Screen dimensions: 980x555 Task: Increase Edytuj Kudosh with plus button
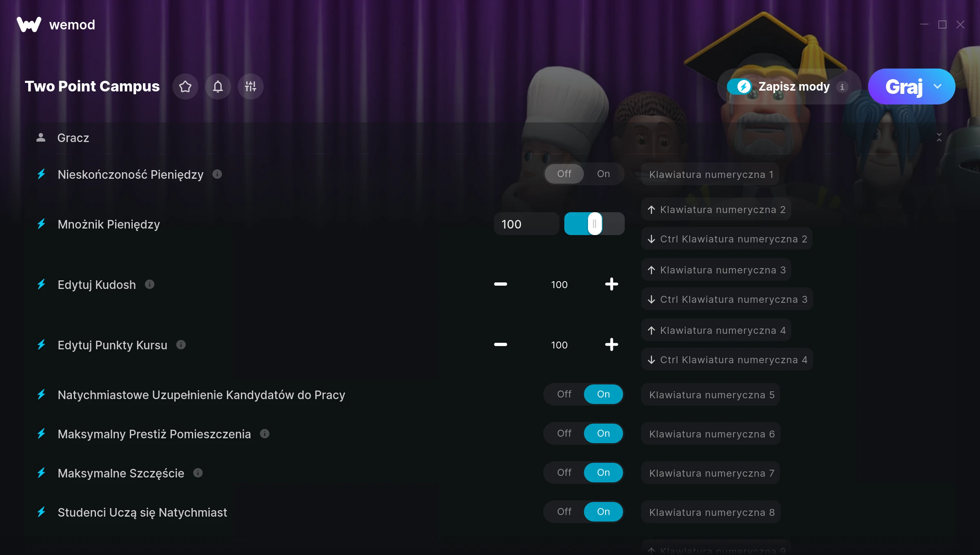pos(611,284)
